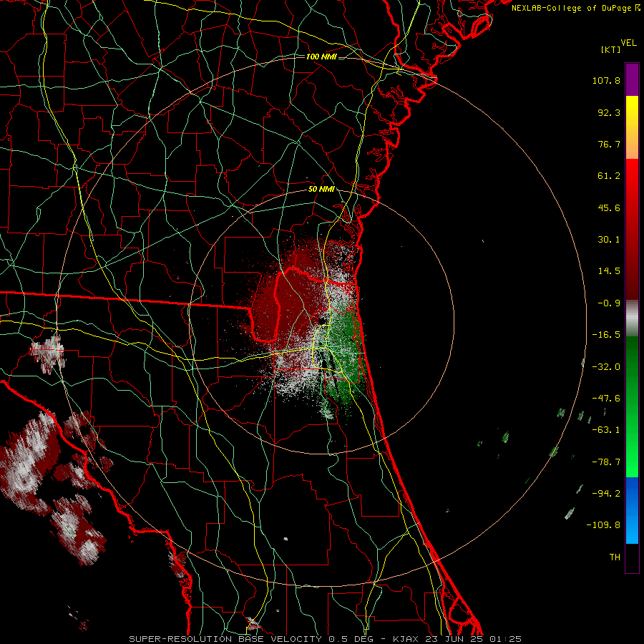Viewport: 644px width, 644px height.
Task: Click the 107.8 velocity scale value
Action: pyautogui.click(x=606, y=80)
